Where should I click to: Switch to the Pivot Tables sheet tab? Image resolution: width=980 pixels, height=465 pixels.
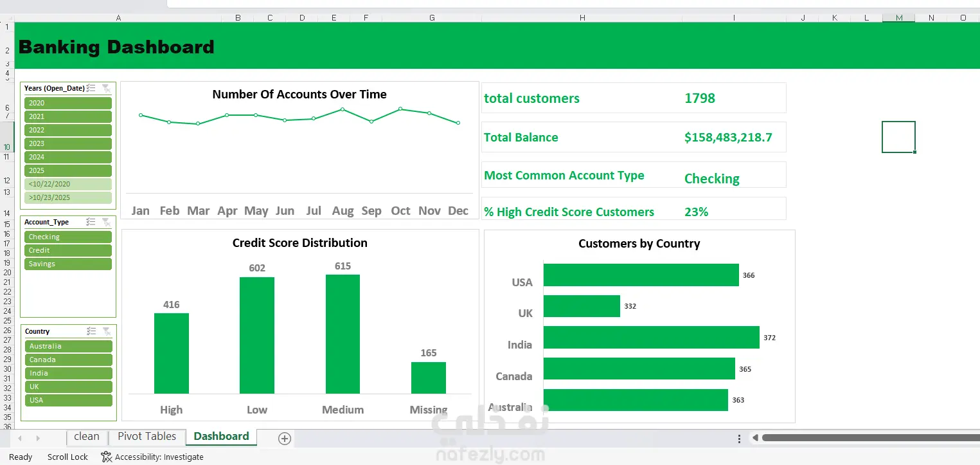click(147, 437)
